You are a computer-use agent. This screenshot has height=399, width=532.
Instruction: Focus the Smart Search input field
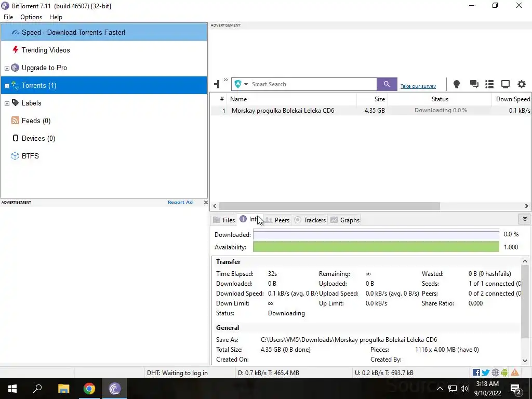(313, 84)
